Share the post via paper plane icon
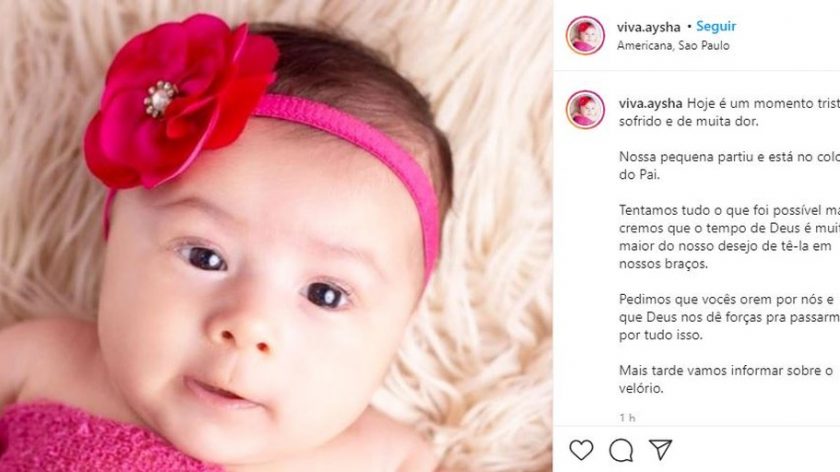The height and width of the screenshot is (472, 840). coord(661,449)
